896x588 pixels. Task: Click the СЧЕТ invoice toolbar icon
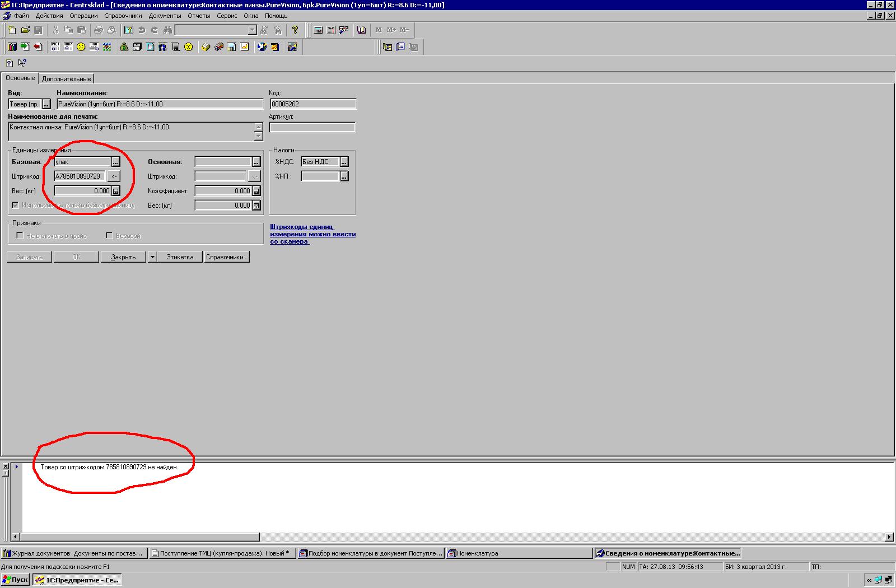click(55, 47)
